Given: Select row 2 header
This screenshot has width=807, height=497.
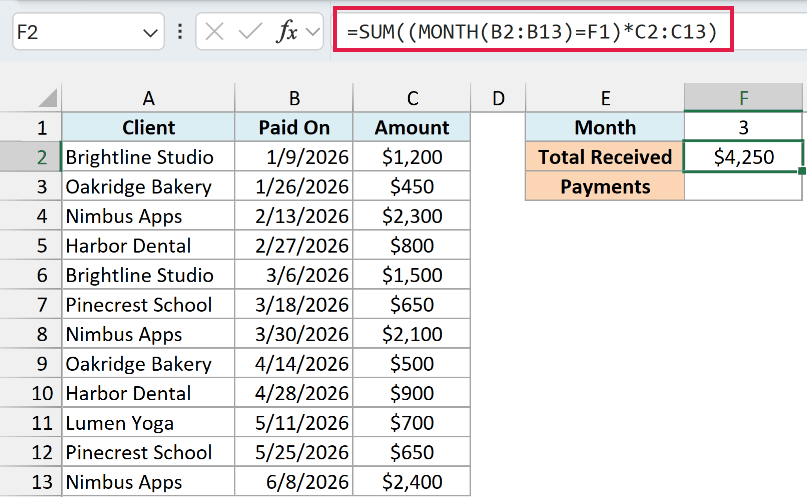Looking at the screenshot, I should pyautogui.click(x=31, y=157).
